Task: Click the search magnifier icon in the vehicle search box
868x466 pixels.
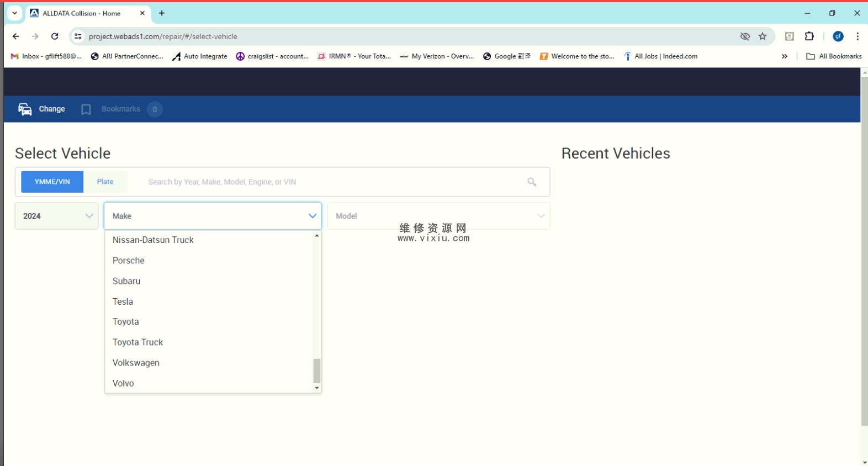Action: click(x=532, y=182)
